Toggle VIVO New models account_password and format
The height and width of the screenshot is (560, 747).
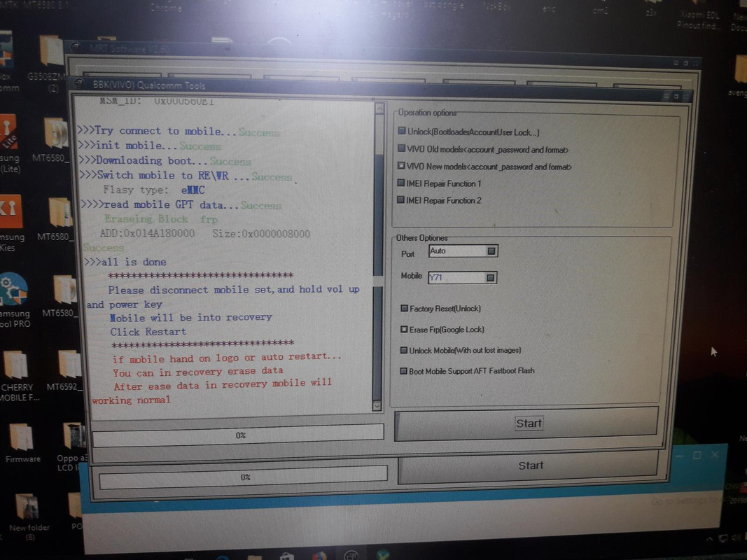pos(401,166)
